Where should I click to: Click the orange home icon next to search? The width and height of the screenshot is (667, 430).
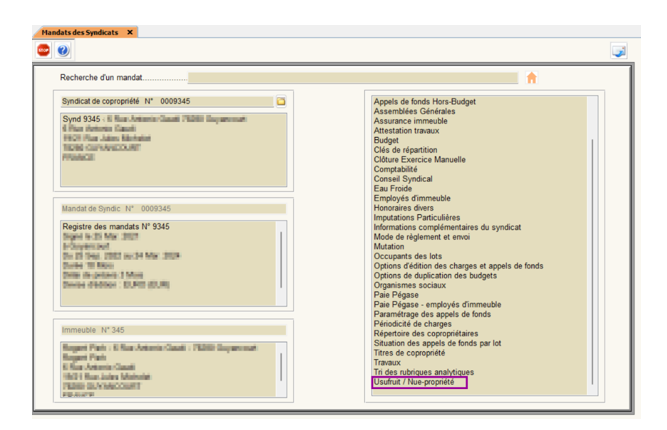[531, 78]
